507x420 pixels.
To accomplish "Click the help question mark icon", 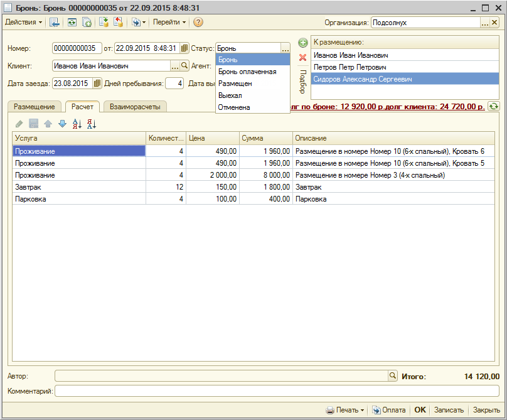I will tap(198, 22).
